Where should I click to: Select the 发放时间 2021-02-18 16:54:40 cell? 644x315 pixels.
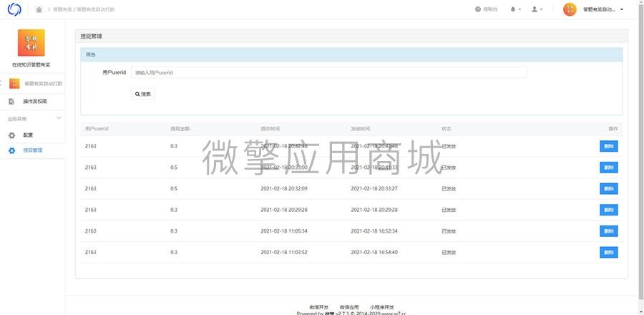click(x=374, y=252)
